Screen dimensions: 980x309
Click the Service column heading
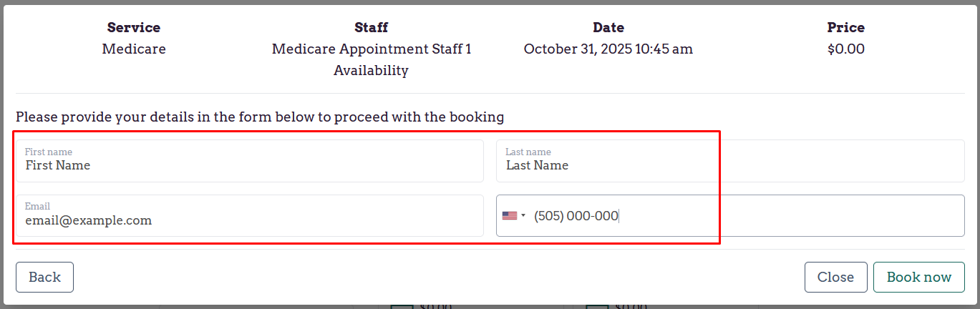coord(134,28)
